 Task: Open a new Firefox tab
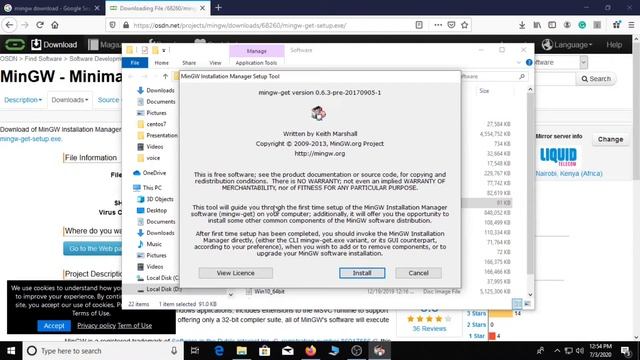(x=218, y=7)
